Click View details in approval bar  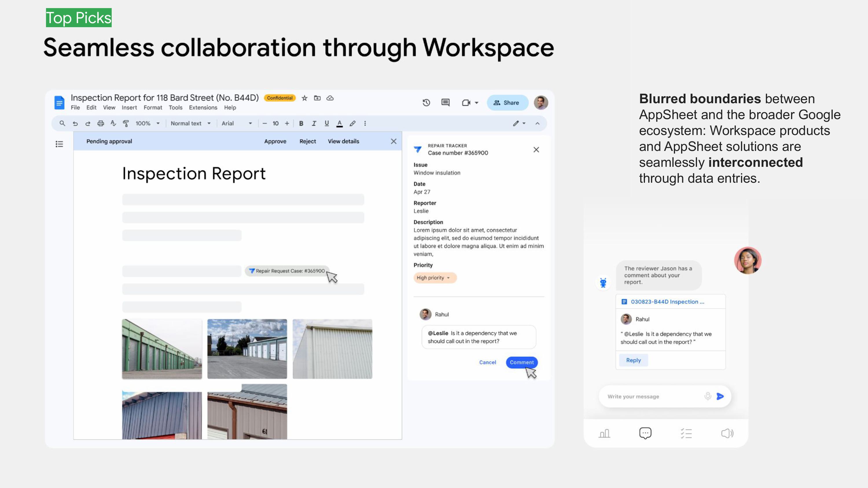pos(344,141)
